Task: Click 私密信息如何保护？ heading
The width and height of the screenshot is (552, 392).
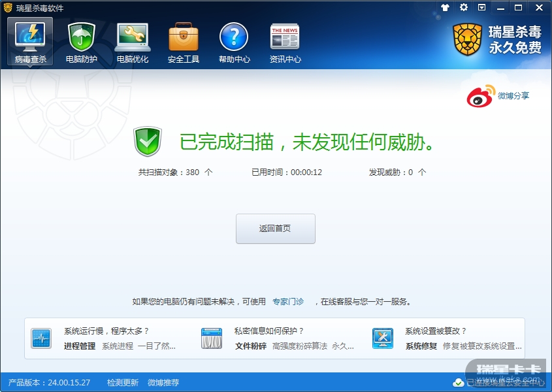Action: (x=269, y=331)
